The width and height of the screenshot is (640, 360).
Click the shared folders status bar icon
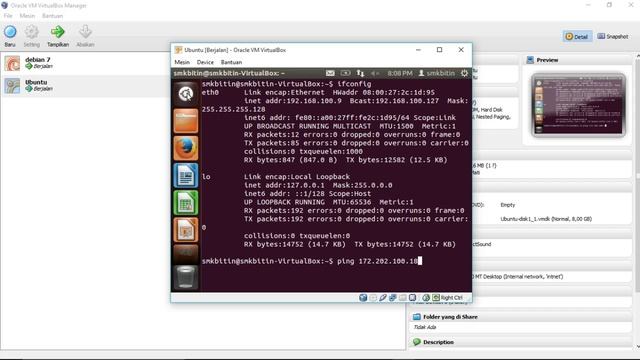point(403,298)
